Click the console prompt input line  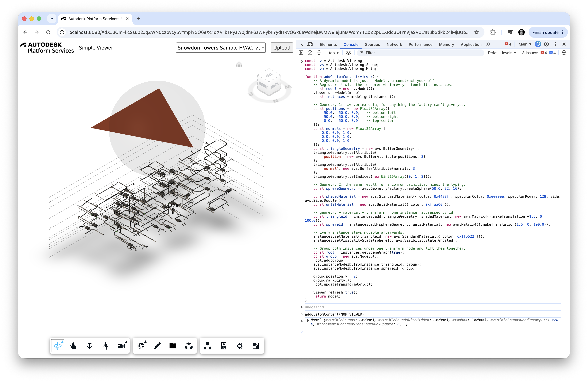(x=432, y=332)
